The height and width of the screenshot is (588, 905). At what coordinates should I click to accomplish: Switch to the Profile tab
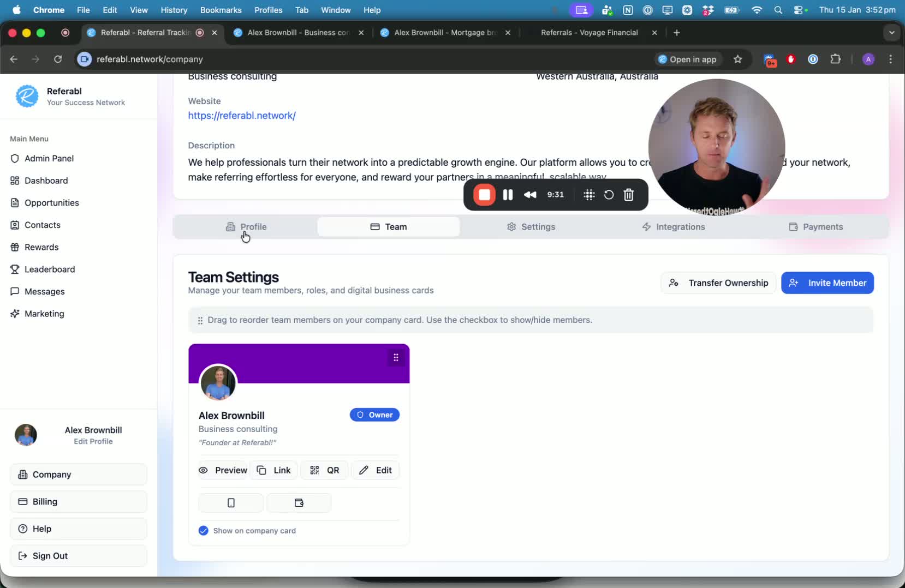tap(246, 227)
